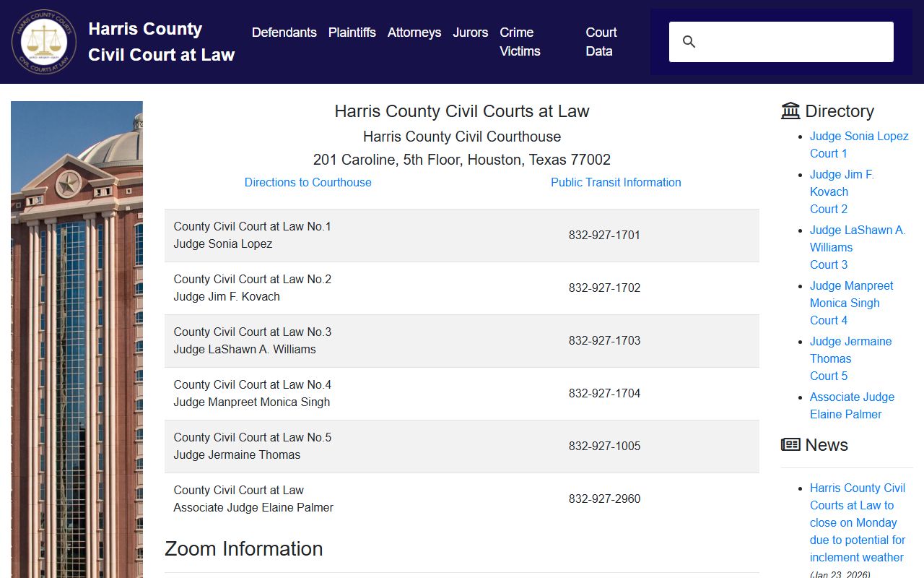Image resolution: width=924 pixels, height=578 pixels.
Task: Open the inclement weather closure news link
Action: pyautogui.click(x=858, y=522)
